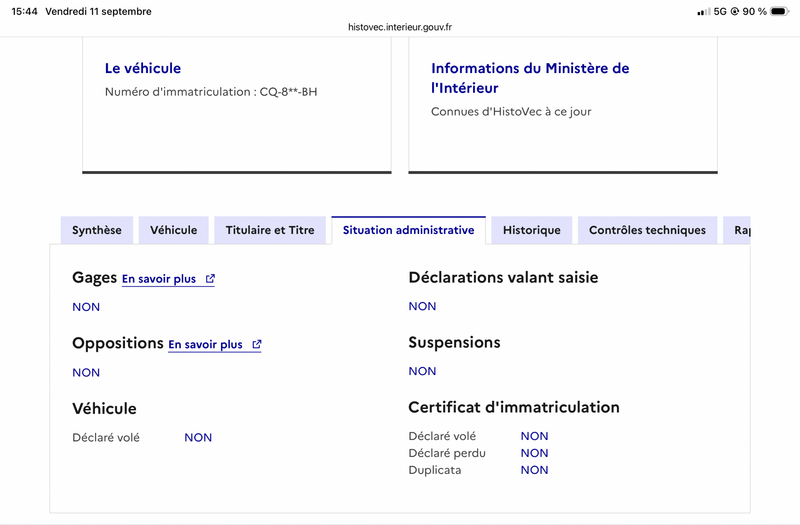This screenshot has width=800, height=525.
Task: Click 'Informations du Ministère de l'Intérieur' heading
Action: [x=530, y=78]
